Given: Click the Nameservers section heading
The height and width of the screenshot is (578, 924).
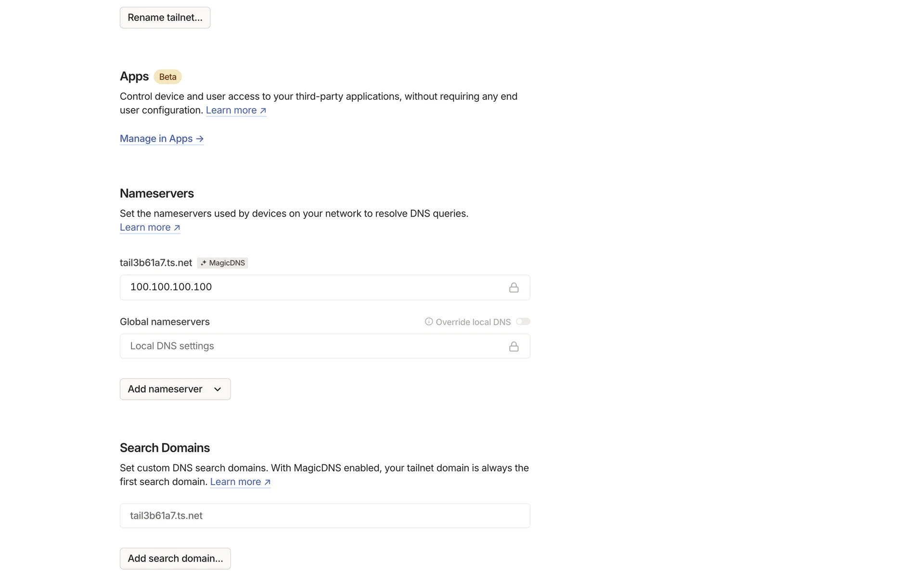Looking at the screenshot, I should (x=157, y=194).
